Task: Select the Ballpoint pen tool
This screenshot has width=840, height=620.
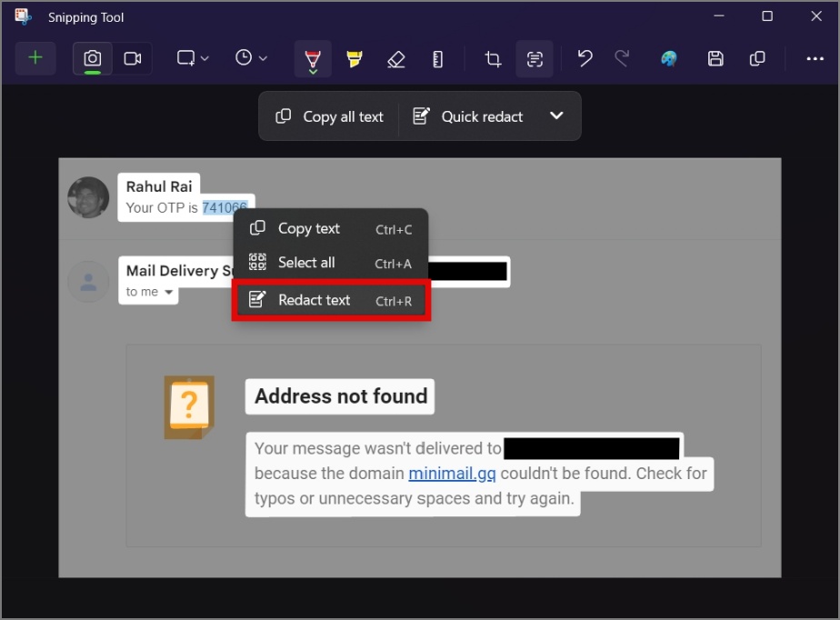Action: click(x=313, y=58)
